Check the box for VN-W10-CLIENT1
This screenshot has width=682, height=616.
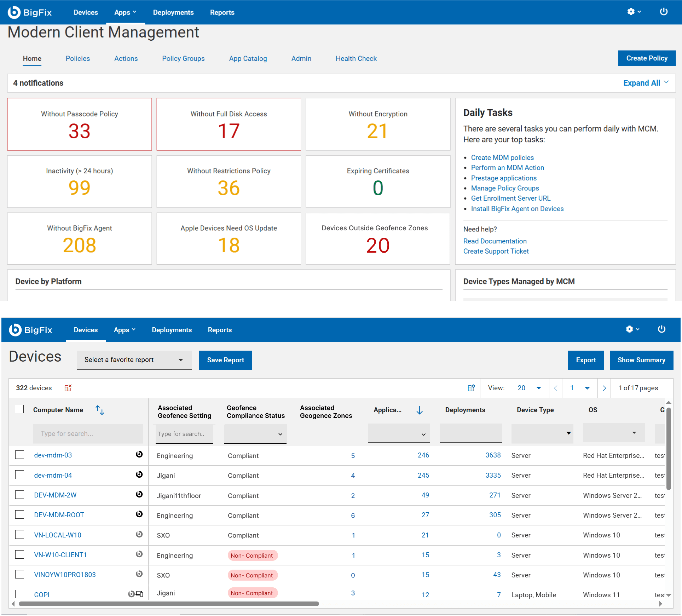coord(20,554)
